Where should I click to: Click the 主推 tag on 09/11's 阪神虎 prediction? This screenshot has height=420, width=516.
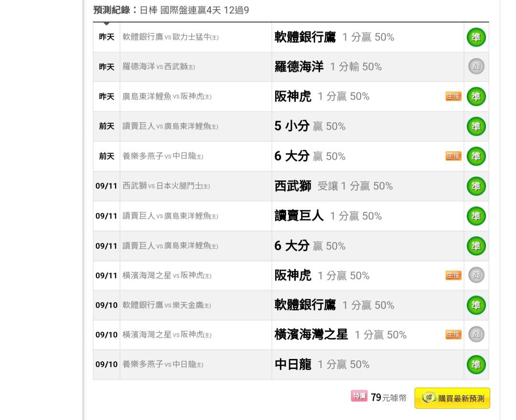coord(453,275)
